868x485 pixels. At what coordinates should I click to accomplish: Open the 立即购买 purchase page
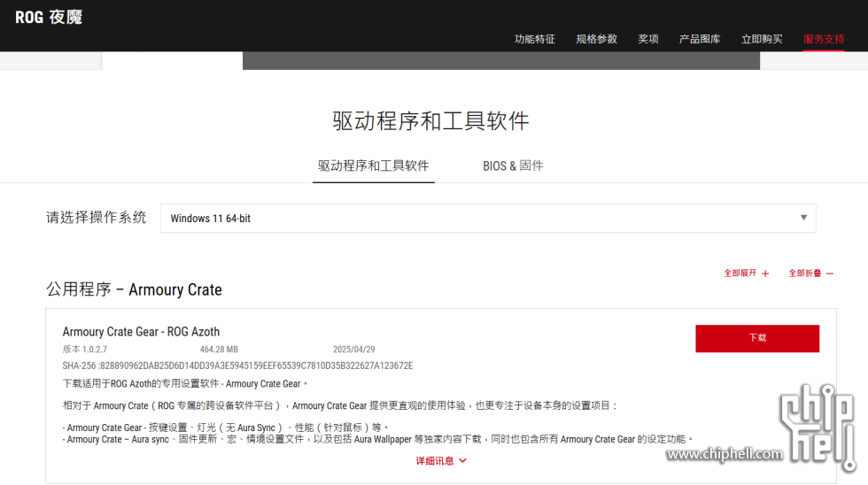click(762, 39)
